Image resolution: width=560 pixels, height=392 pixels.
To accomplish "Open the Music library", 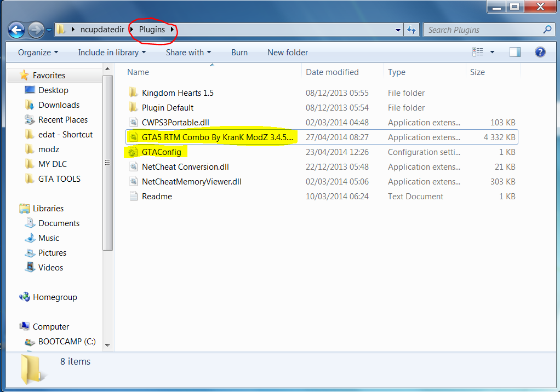I will pyautogui.click(x=49, y=238).
